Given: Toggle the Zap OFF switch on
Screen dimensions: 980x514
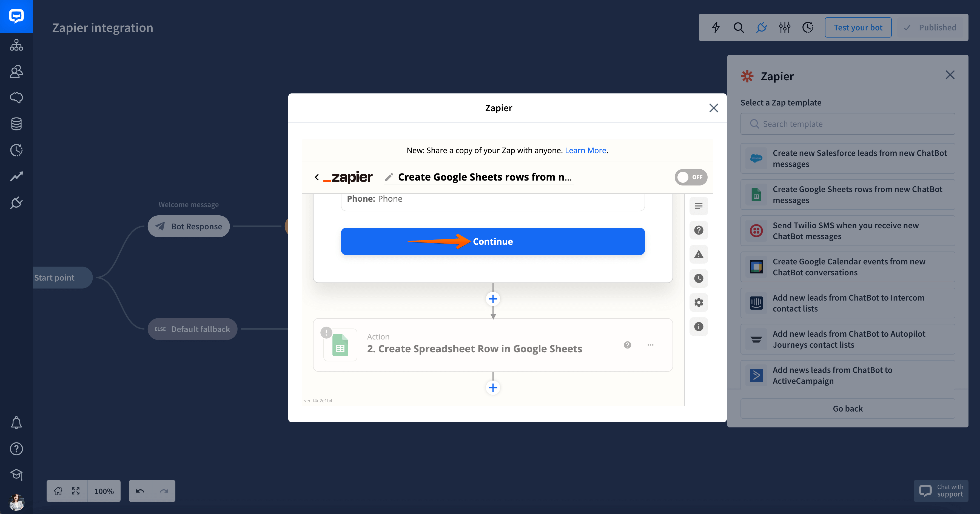Looking at the screenshot, I should tap(691, 177).
